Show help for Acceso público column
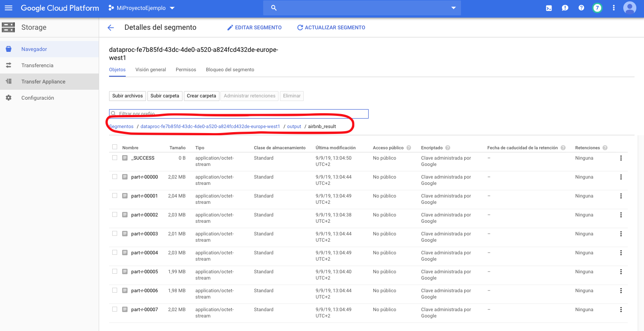The image size is (644, 331). [x=409, y=148]
